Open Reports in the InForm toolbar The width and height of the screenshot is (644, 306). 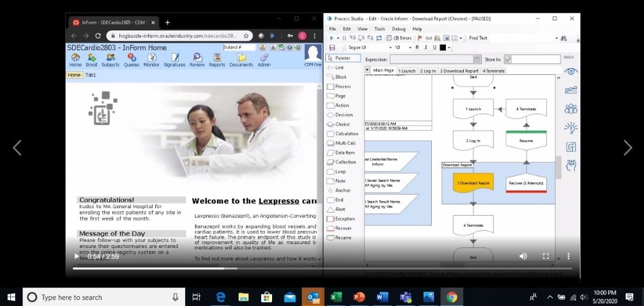coord(217,60)
